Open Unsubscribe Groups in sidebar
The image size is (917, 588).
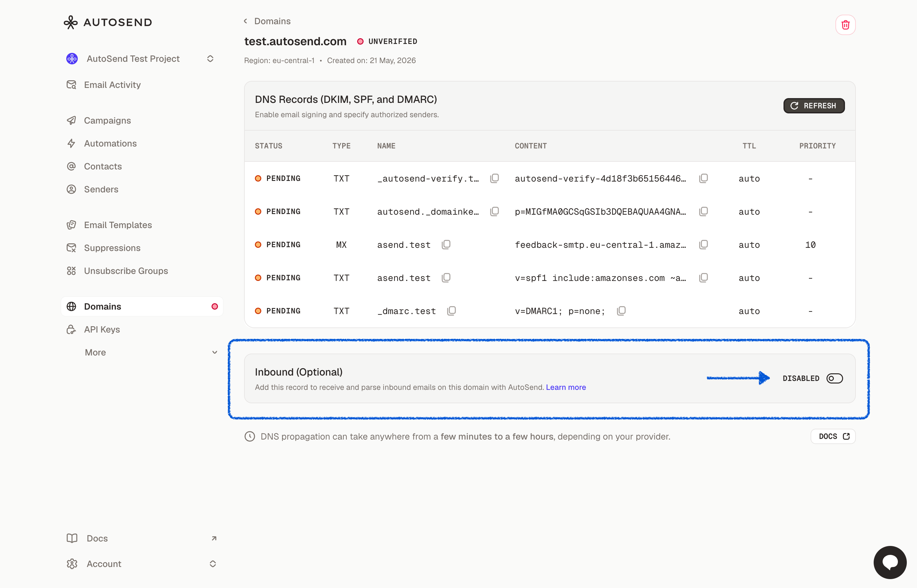142,271
